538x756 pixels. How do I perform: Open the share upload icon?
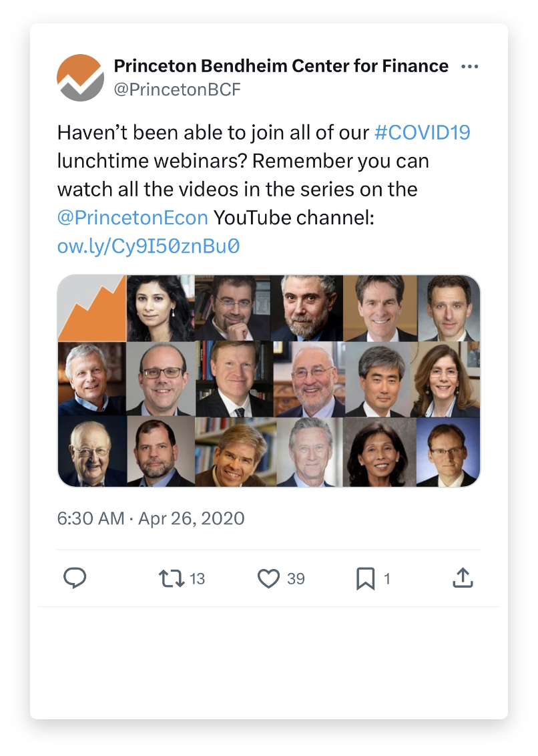coord(463,578)
